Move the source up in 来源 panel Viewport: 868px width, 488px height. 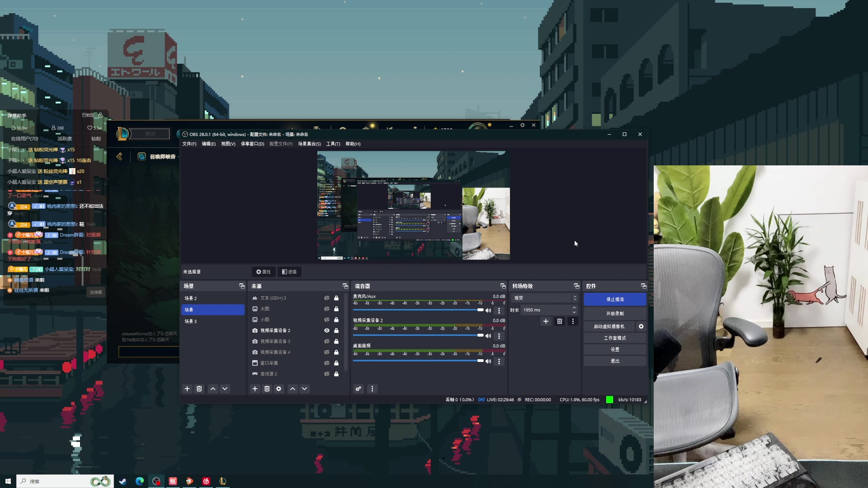pos(292,389)
